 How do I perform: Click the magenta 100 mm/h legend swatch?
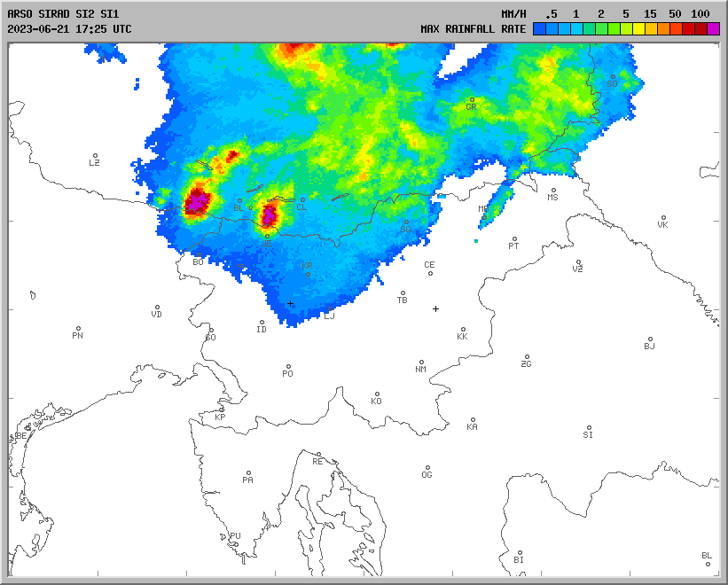tap(713, 28)
